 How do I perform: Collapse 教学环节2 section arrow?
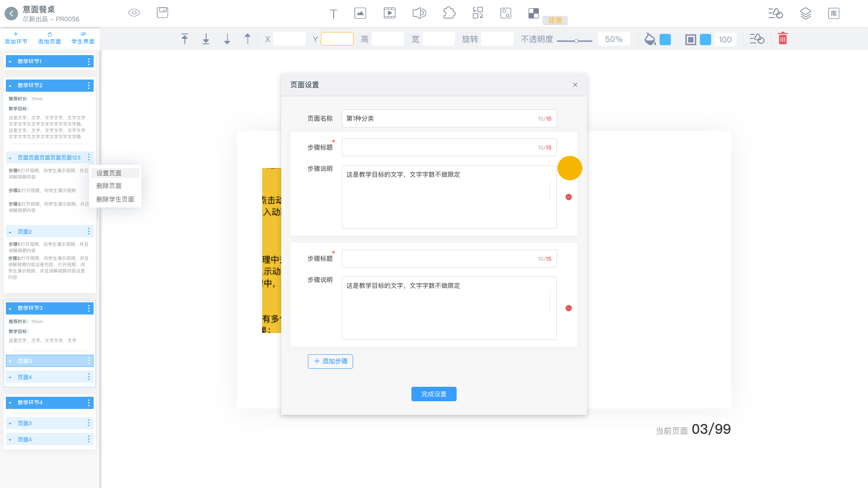(x=10, y=86)
